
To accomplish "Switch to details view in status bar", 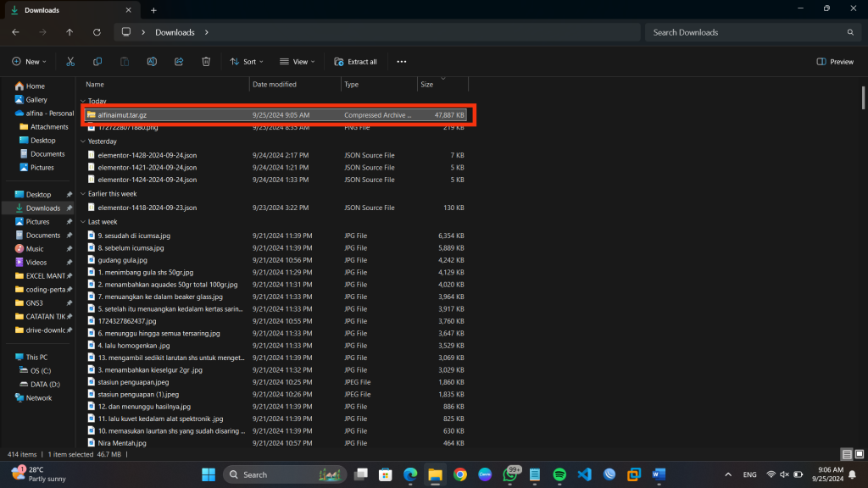I will pos(846,454).
